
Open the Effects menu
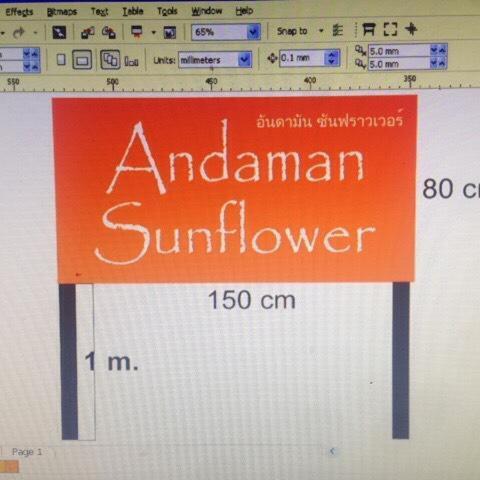(x=19, y=12)
